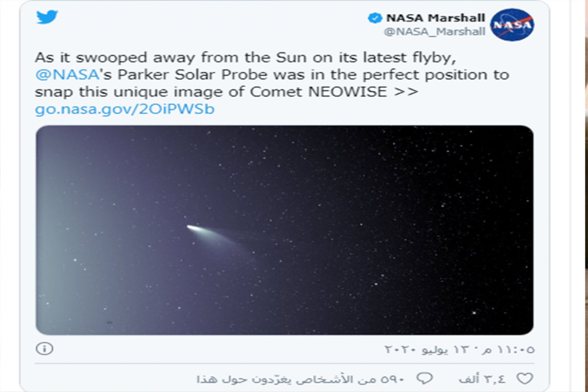Open the go.nasa.gov/2OiPWSb link
This screenshot has height=392, width=588.
pos(125,109)
